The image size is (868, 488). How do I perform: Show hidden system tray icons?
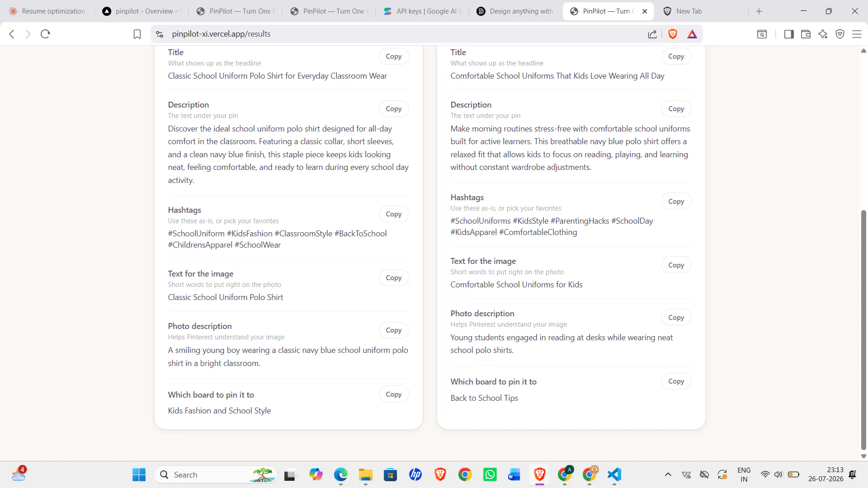(668, 475)
